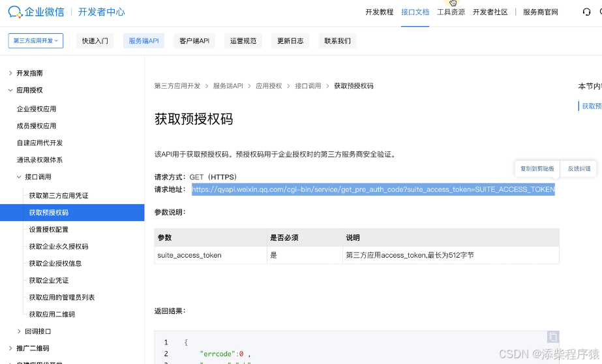Click the highlighted request URL
The height and width of the screenshot is (364, 602).
373,189
